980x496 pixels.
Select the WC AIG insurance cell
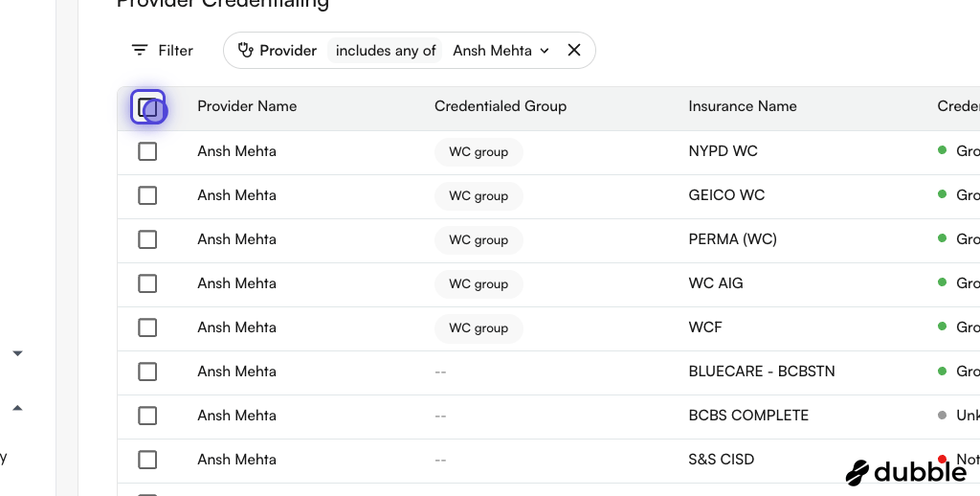pyautogui.click(x=716, y=283)
